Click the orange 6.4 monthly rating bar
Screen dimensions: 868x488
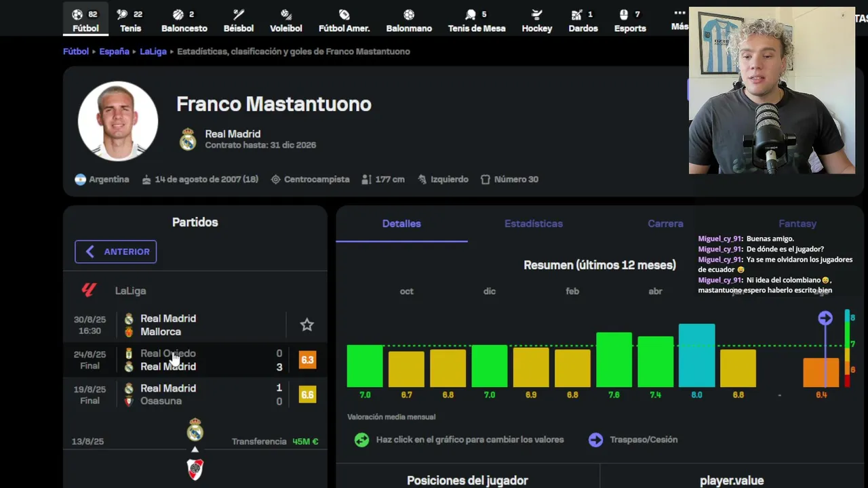click(x=821, y=372)
